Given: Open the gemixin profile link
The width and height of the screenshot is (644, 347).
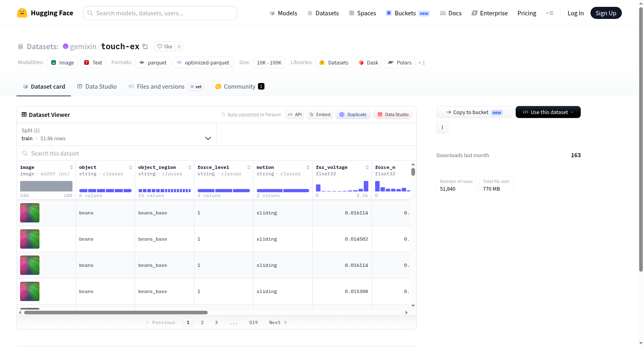Looking at the screenshot, I should tap(83, 46).
